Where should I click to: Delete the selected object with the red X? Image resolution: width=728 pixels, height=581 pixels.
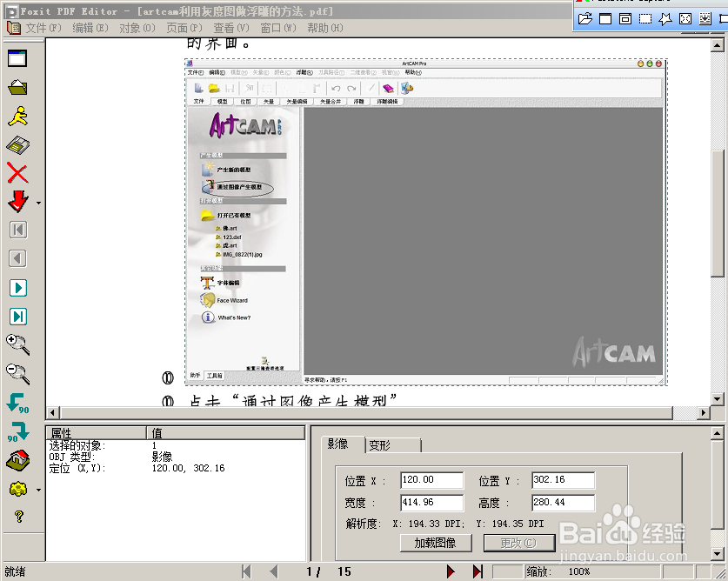pos(17,173)
